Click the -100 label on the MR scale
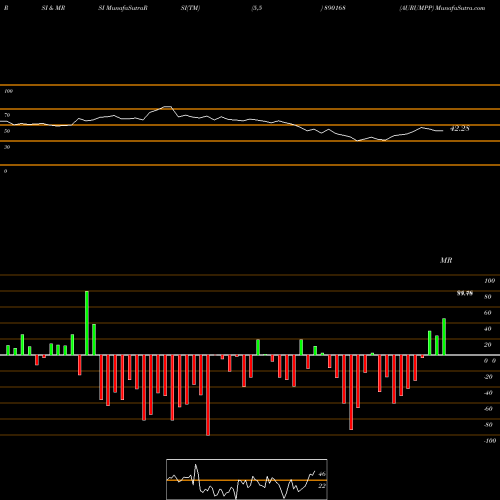Image resolution: width=500 pixels, height=500 pixels. coord(490,441)
